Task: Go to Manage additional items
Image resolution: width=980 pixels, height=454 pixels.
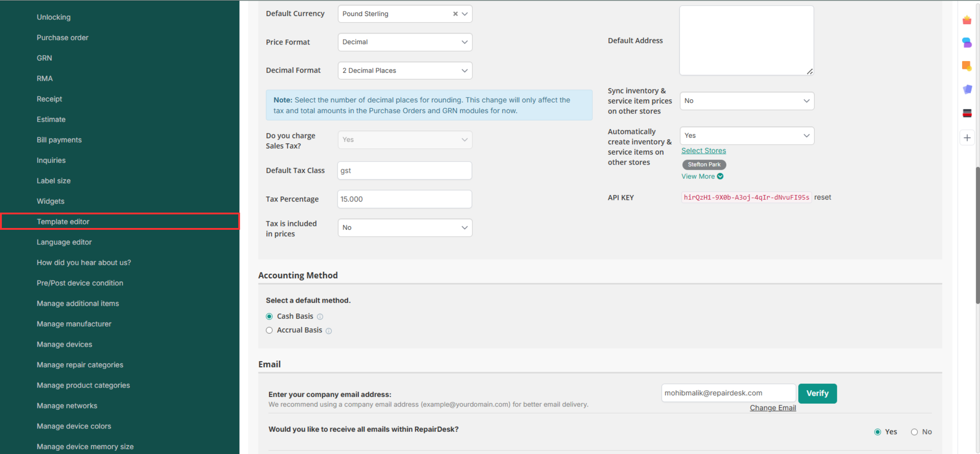Action: click(x=78, y=303)
